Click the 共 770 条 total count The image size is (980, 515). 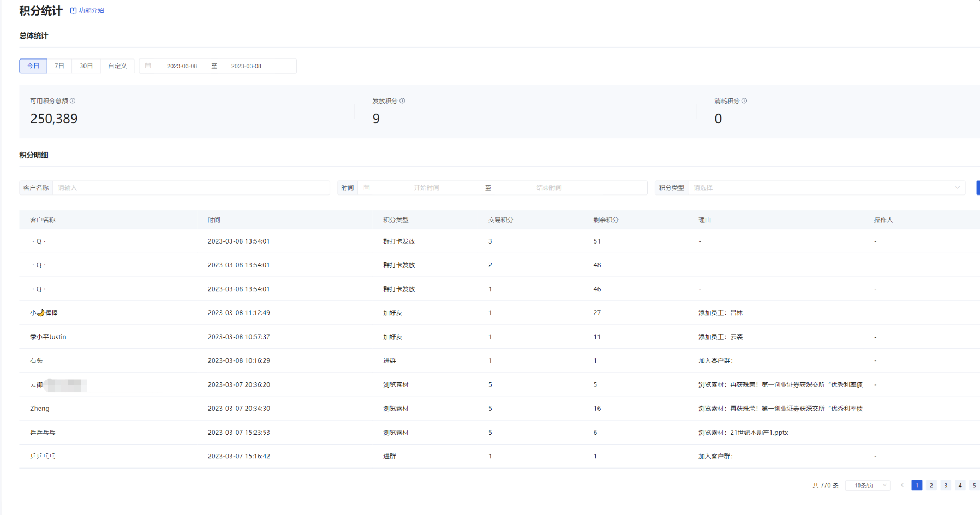825,486
